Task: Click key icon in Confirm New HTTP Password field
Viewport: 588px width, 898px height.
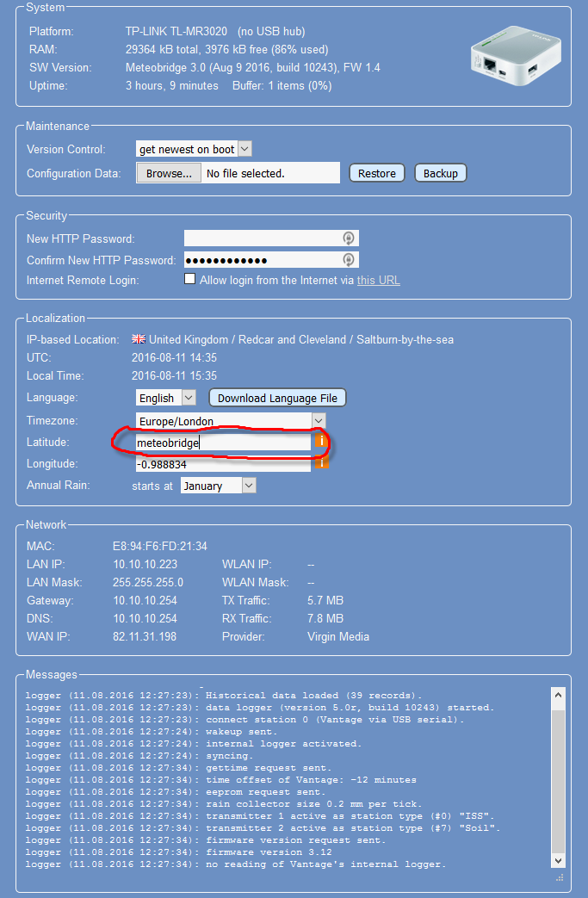Action: pyautogui.click(x=348, y=260)
